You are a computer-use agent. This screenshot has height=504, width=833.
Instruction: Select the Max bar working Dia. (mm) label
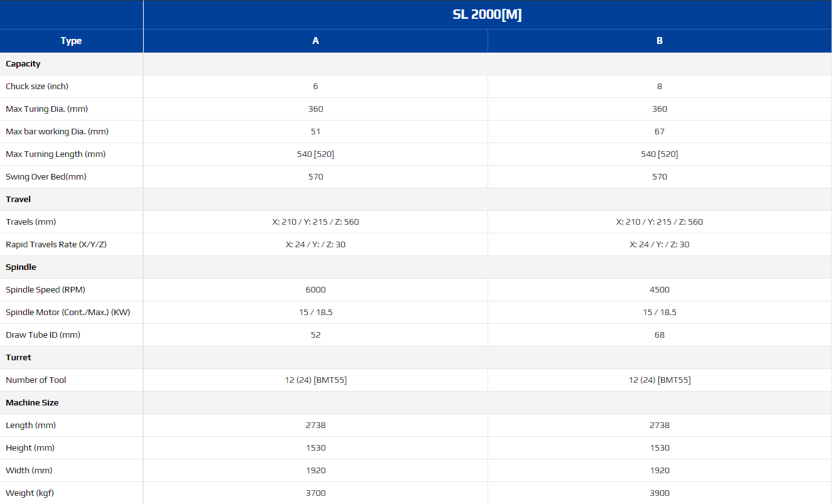pyautogui.click(x=57, y=132)
